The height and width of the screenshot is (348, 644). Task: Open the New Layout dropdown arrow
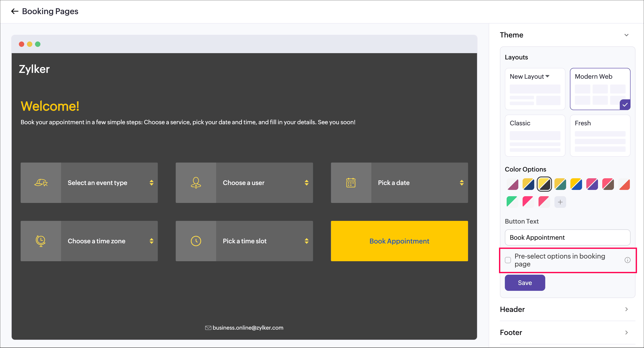(547, 76)
